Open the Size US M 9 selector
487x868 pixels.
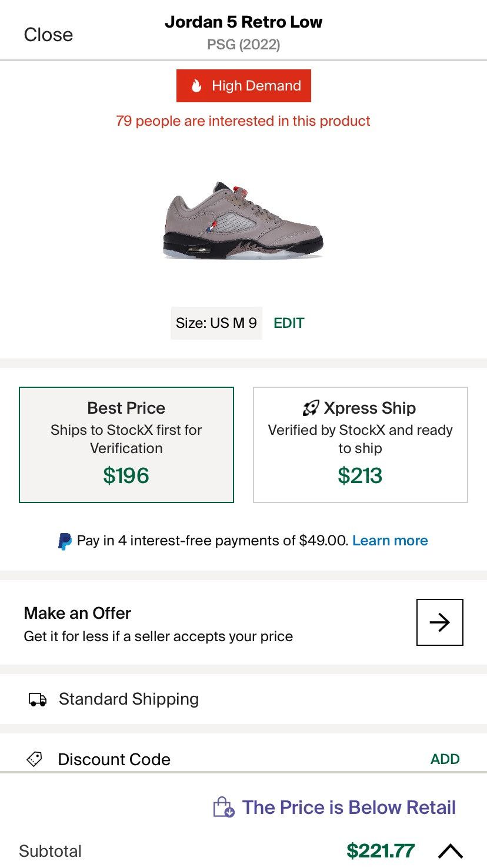click(216, 323)
